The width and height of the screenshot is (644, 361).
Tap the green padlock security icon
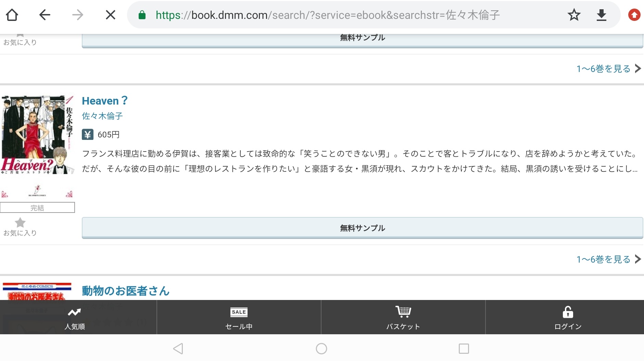tap(142, 15)
